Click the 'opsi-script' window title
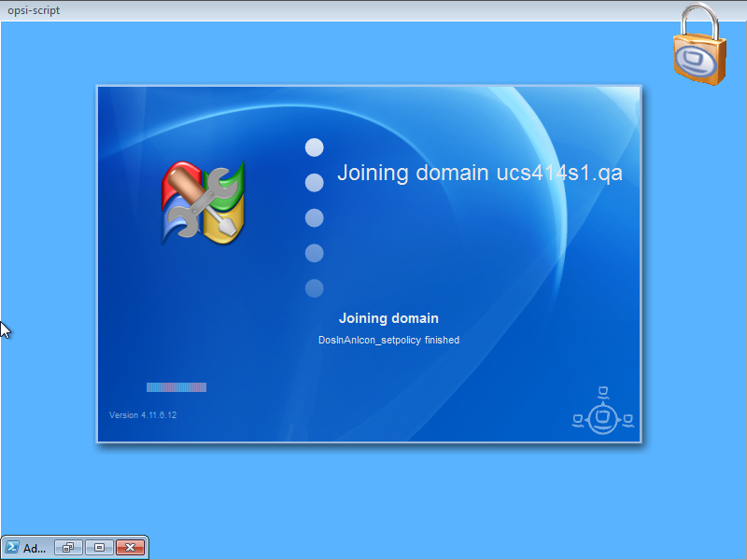 tap(34, 10)
